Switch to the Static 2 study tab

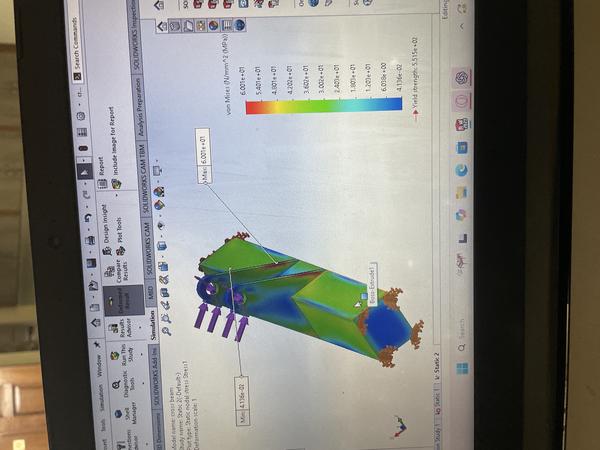pyautogui.click(x=437, y=367)
